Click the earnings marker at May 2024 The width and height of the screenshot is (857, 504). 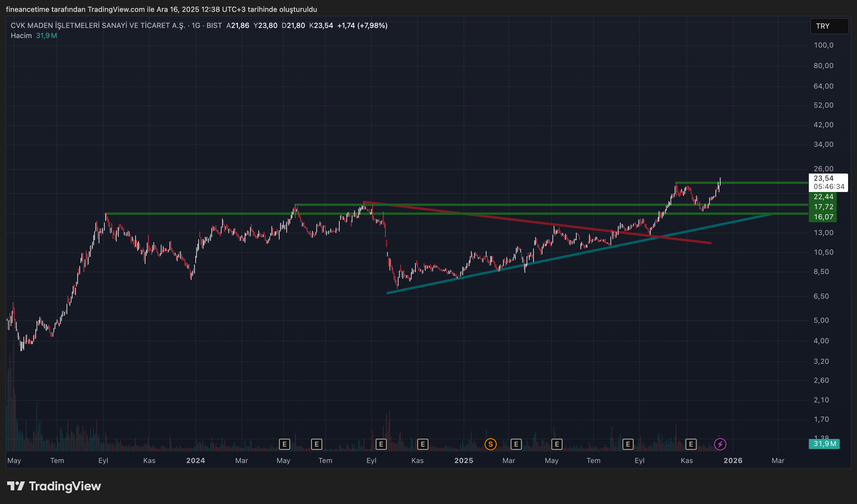pos(284,444)
